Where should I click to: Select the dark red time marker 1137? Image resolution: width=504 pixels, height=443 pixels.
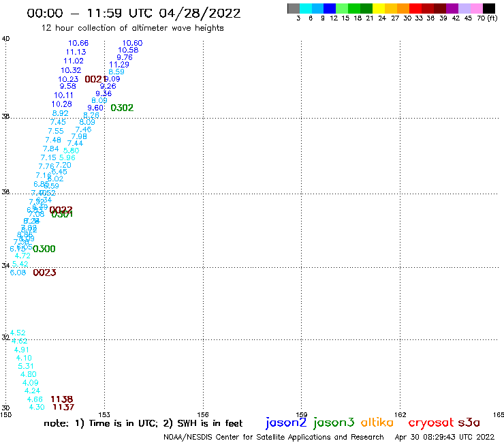63,408
